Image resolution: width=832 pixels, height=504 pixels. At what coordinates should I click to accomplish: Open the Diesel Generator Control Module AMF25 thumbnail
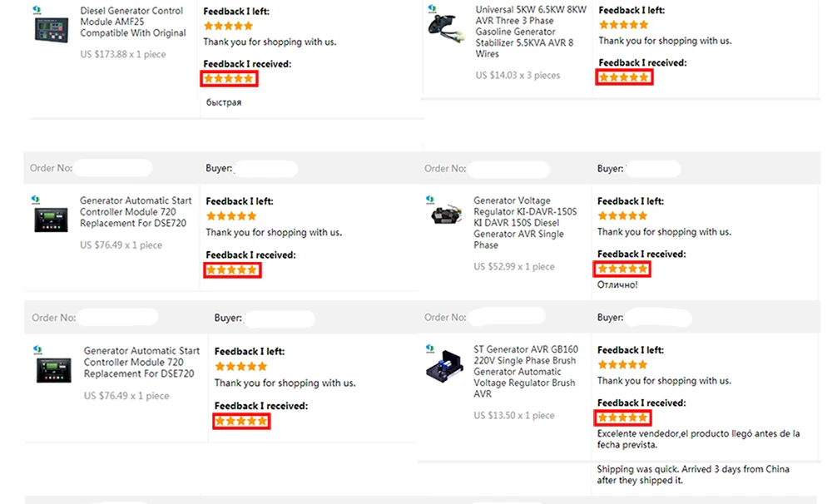tap(52, 31)
